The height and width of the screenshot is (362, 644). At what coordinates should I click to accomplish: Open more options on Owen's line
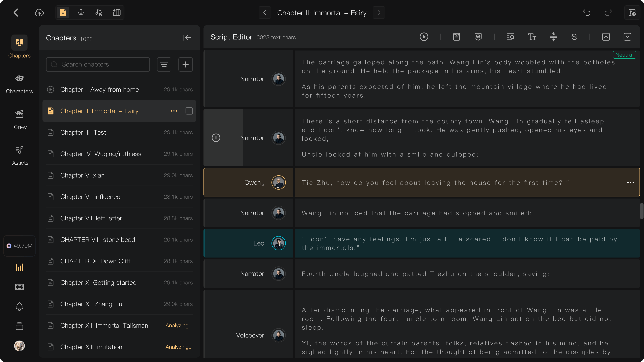tap(631, 183)
